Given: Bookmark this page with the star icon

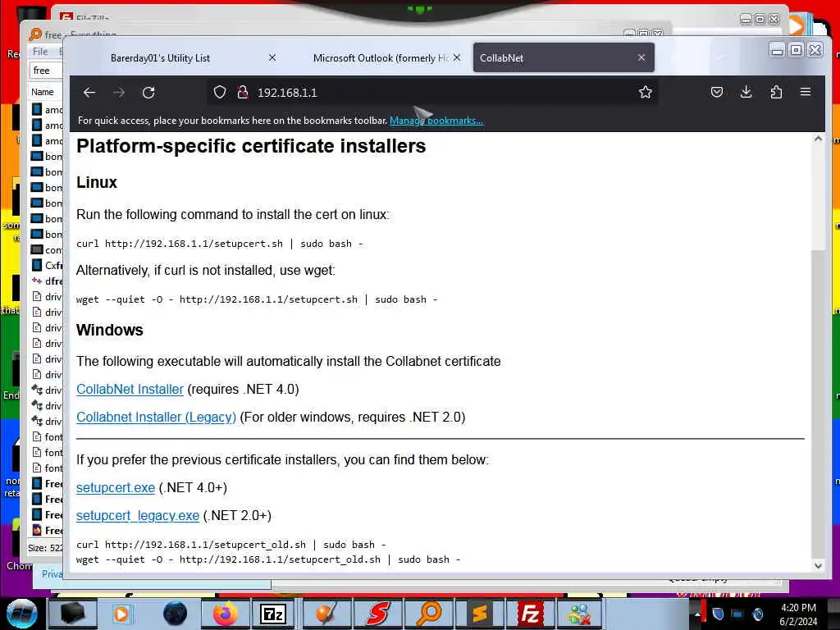Looking at the screenshot, I should 646,93.
